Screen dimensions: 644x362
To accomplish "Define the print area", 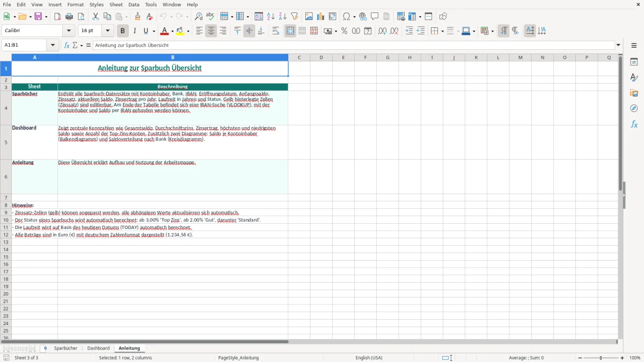I will pos(401,17).
